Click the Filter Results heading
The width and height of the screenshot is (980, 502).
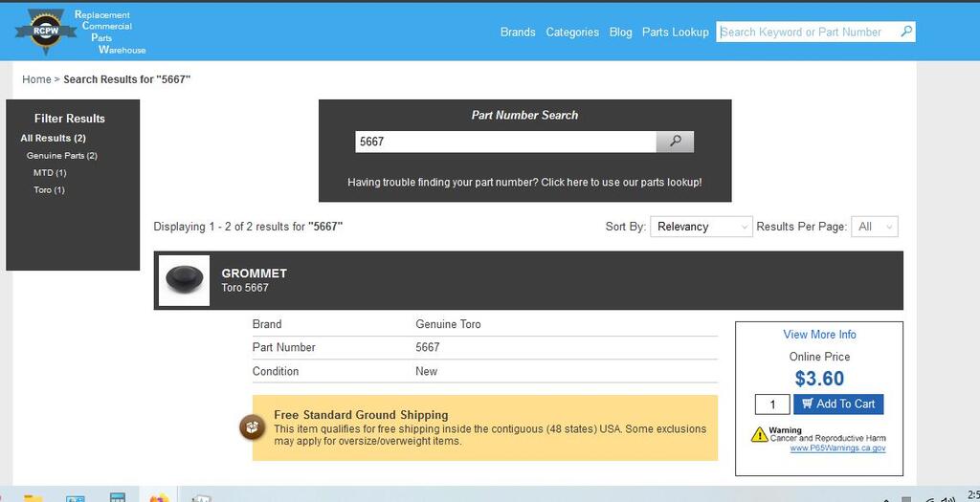[x=69, y=119]
